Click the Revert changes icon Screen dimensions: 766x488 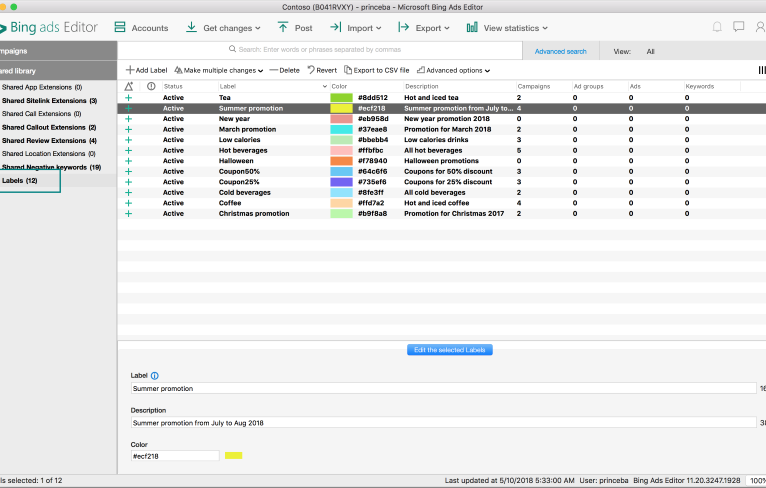pyautogui.click(x=311, y=70)
